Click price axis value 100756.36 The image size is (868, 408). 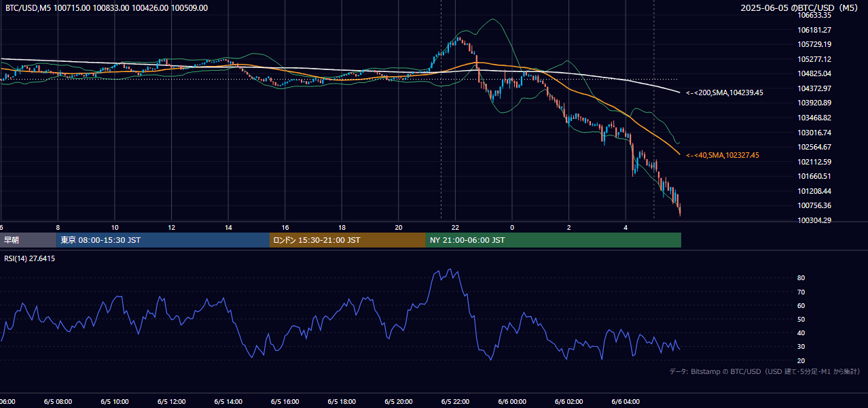point(814,205)
